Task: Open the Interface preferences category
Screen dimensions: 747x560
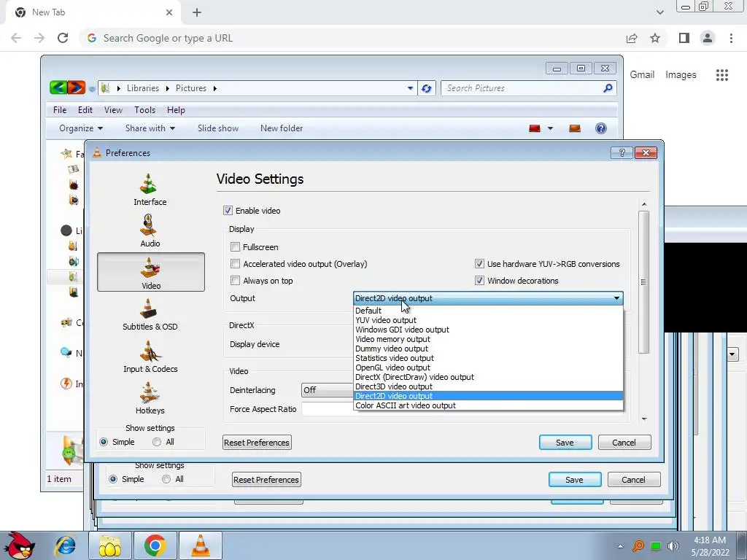Action: click(150, 190)
